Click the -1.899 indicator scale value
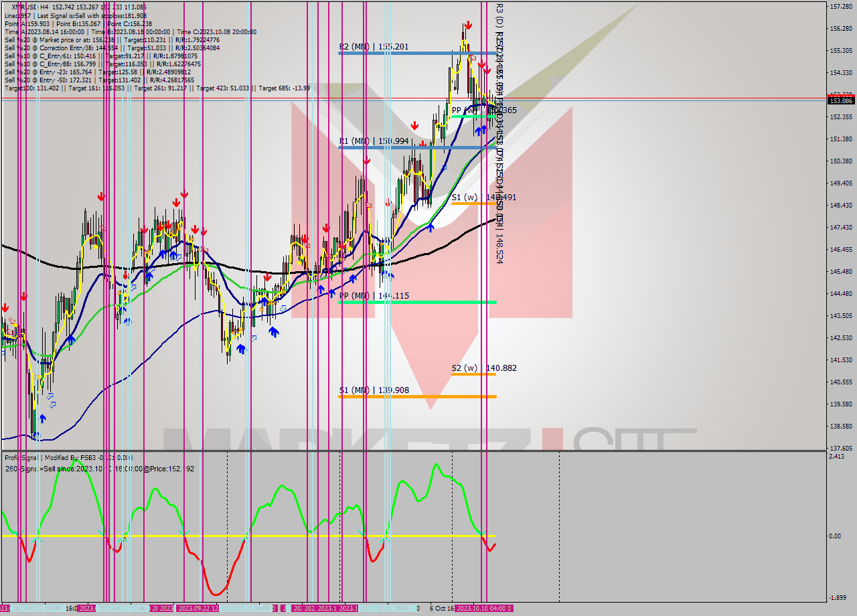Viewport: 857px width, 616px height. pos(838,598)
